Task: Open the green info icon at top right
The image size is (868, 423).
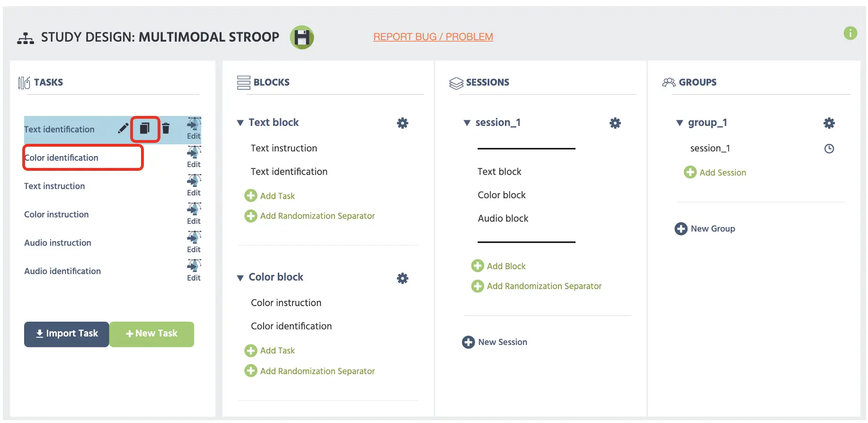Action: coord(850,33)
